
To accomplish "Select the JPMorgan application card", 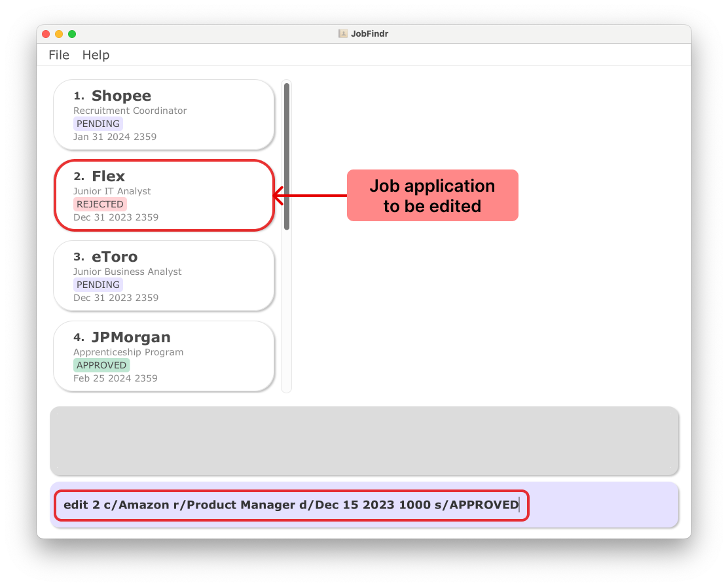I will point(164,356).
